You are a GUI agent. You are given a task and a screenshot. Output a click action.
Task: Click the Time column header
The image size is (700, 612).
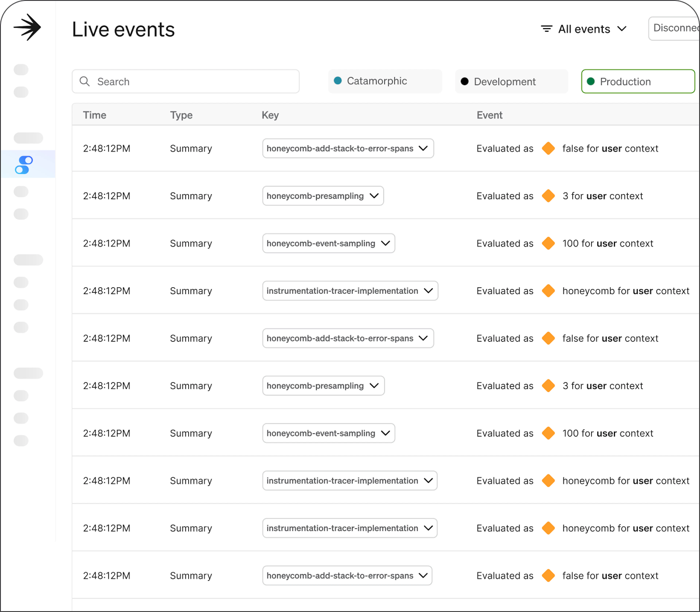point(95,115)
